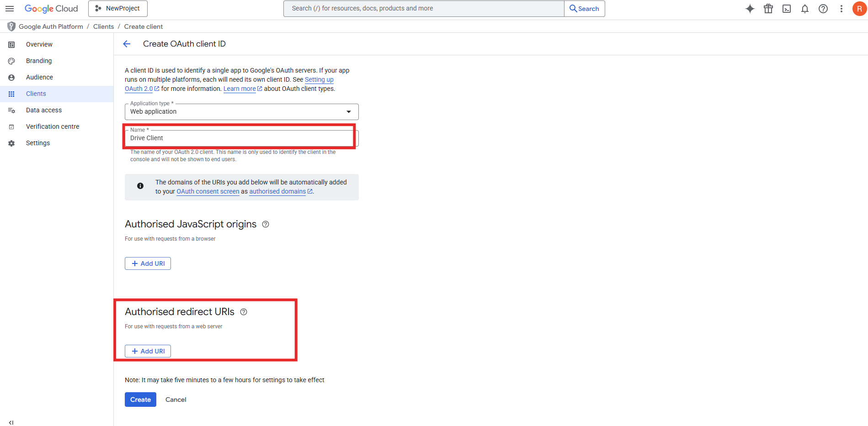The image size is (868, 426).
Task: Click the Create button
Action: click(x=140, y=399)
